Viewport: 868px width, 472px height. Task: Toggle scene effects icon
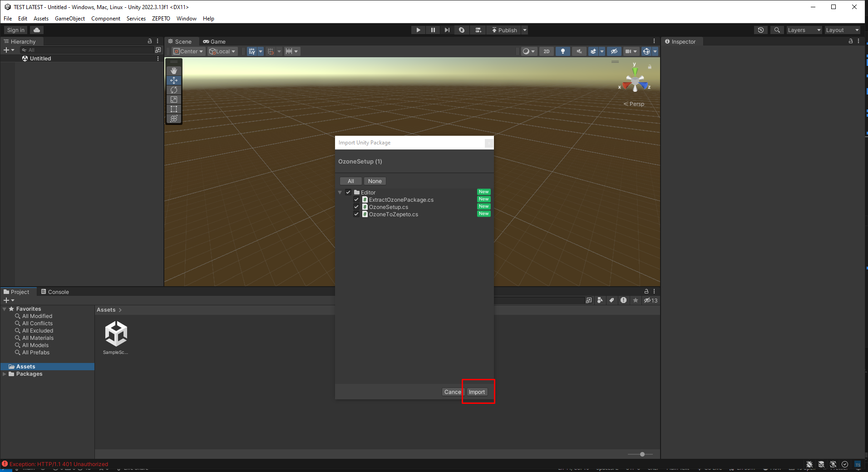[593, 51]
